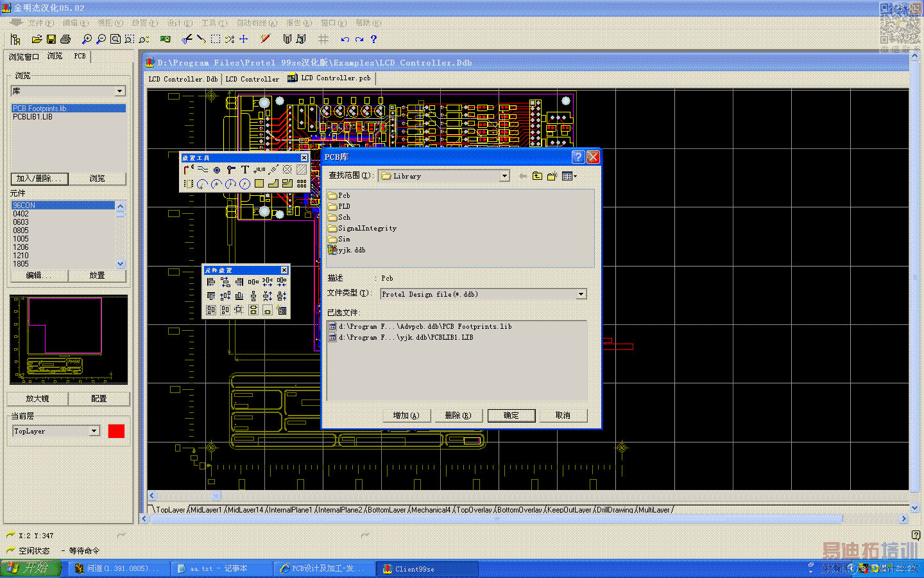924x578 pixels.
Task: Click the print icon in main toolbar
Action: 65,39
